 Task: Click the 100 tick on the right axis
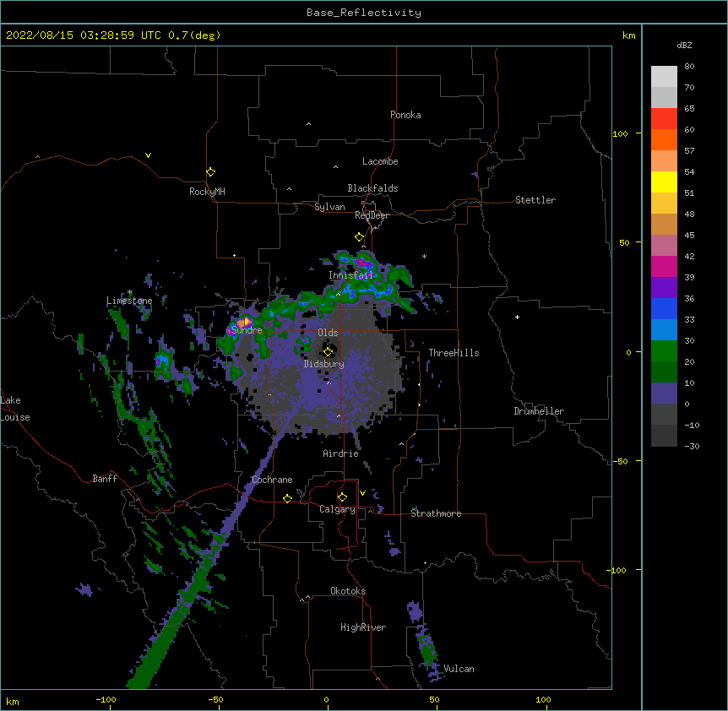coord(620,133)
